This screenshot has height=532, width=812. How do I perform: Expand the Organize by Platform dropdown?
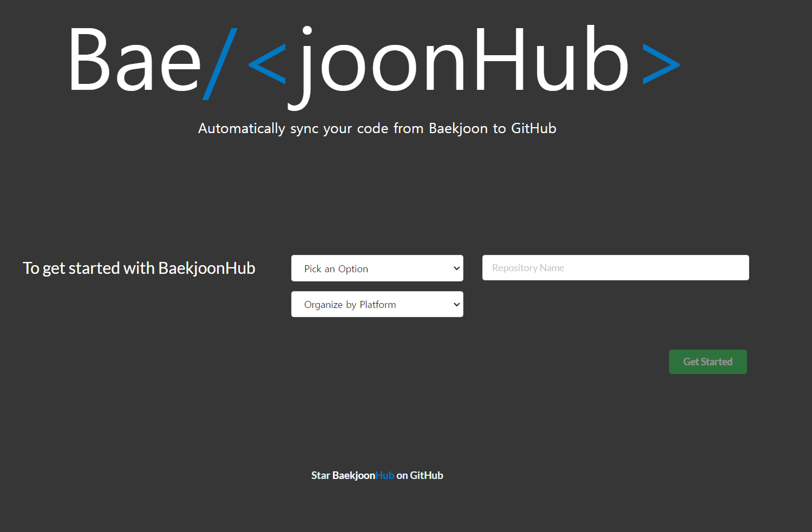pyautogui.click(x=377, y=304)
